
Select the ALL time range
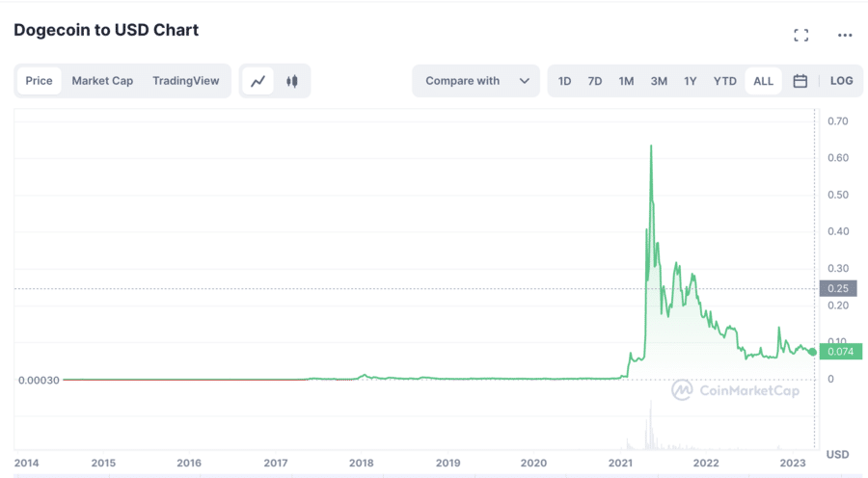pyautogui.click(x=764, y=81)
